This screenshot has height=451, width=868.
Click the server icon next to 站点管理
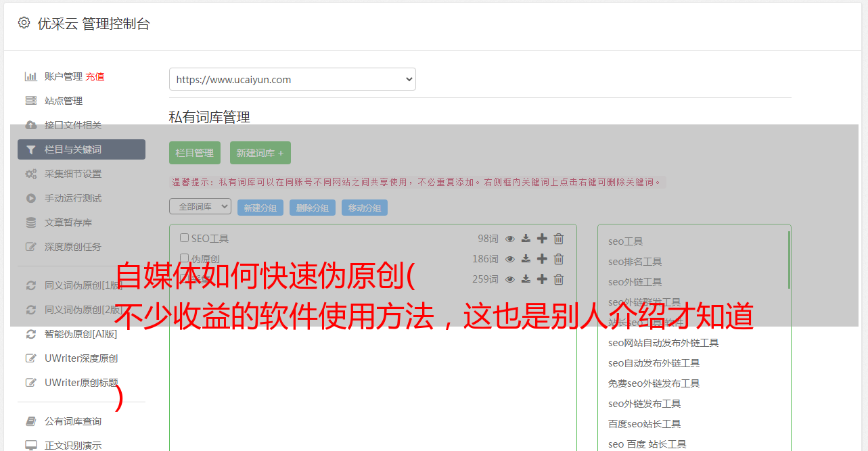click(x=31, y=101)
